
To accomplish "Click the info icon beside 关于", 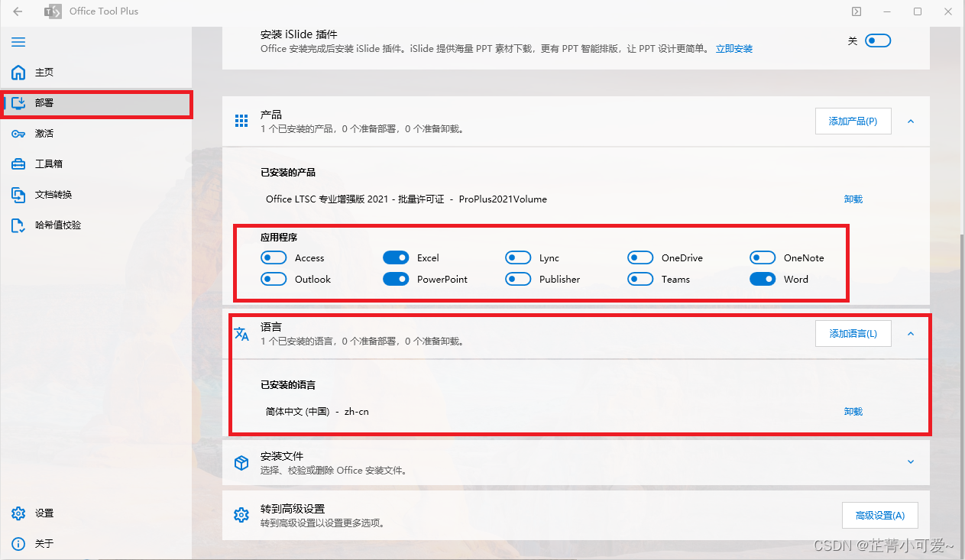I will (18, 544).
